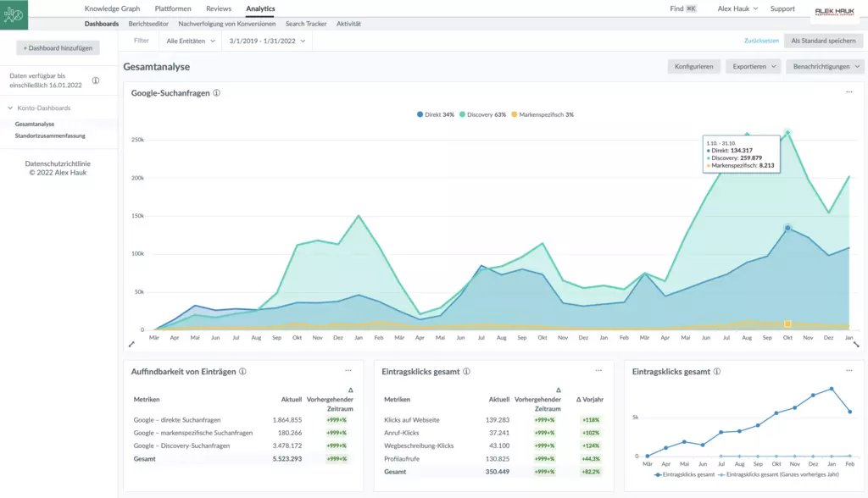Click the Dashboard hinzufügen button
Viewport: 868px width, 498px height.
tap(58, 48)
